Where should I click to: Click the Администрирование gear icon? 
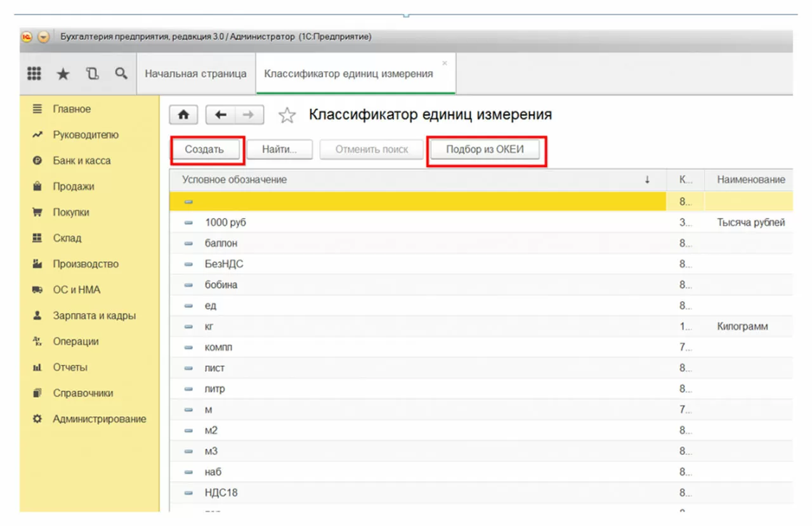pyautogui.click(x=37, y=419)
